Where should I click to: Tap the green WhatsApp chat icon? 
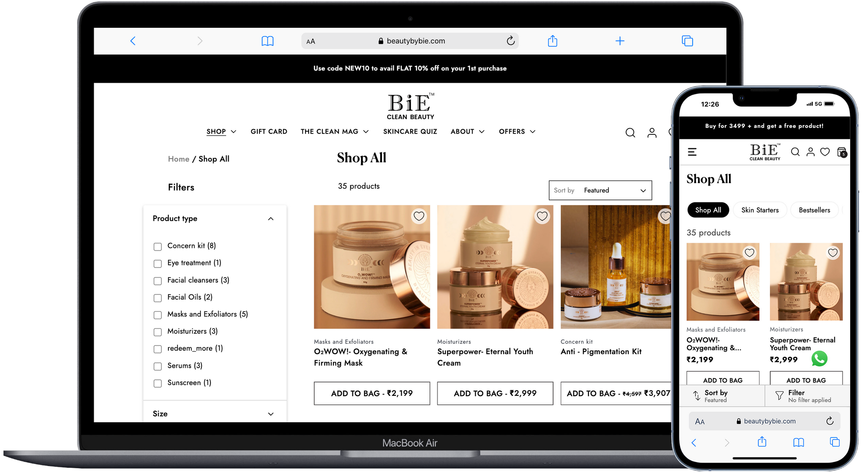[x=819, y=359]
